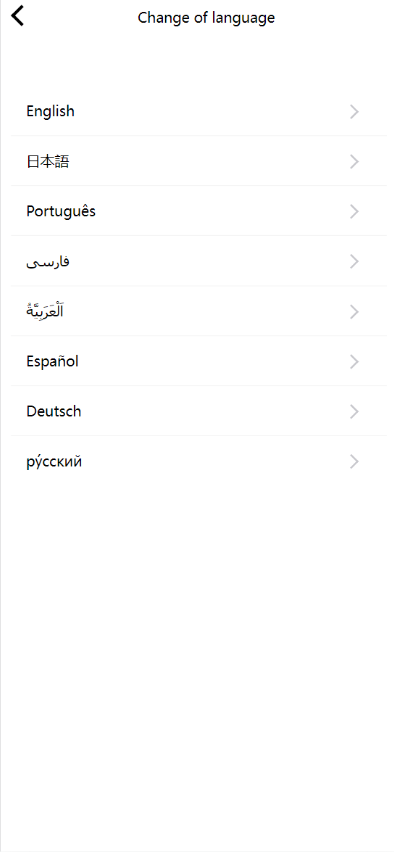Click the chevron on the فارسی row
394x852 pixels.
tap(354, 262)
